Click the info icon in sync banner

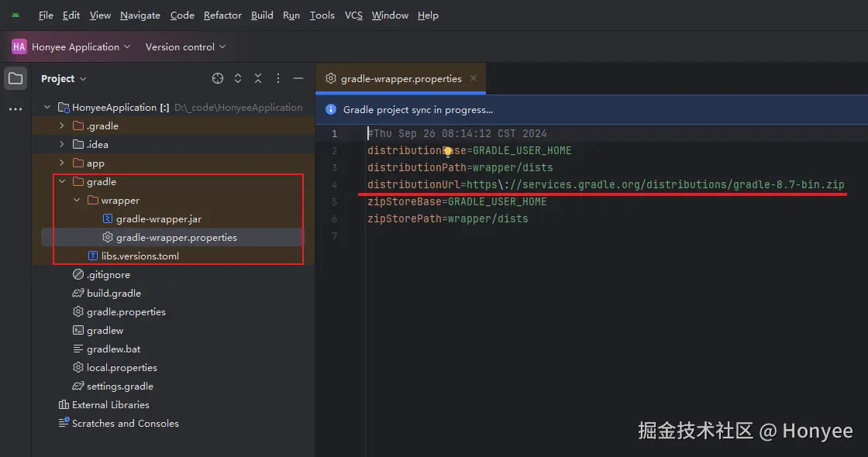(330, 109)
